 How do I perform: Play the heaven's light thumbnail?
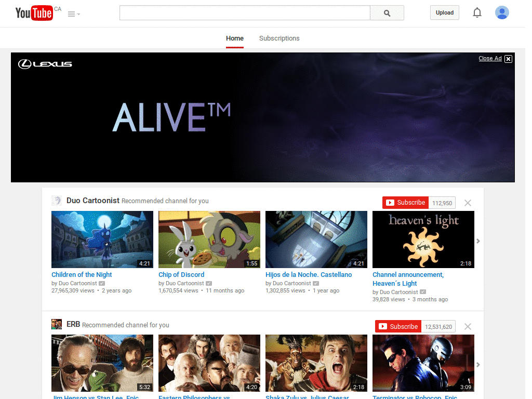click(x=423, y=240)
